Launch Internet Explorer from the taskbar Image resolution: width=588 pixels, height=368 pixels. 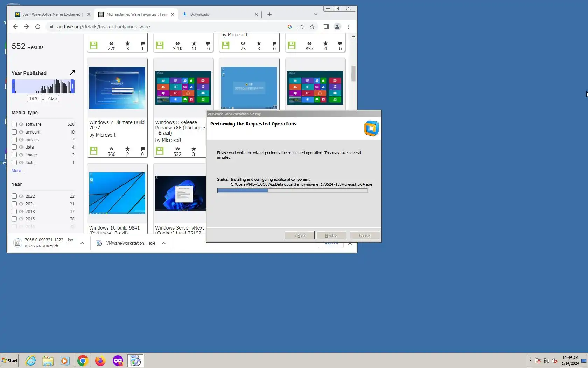pos(31,361)
